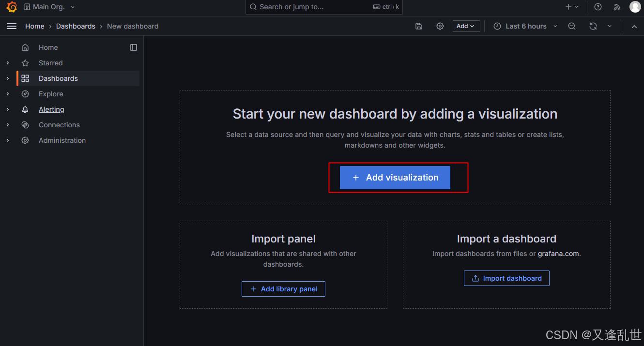Image resolution: width=644 pixels, height=346 pixels.
Task: Open Alerting in the sidebar
Action: coord(51,109)
